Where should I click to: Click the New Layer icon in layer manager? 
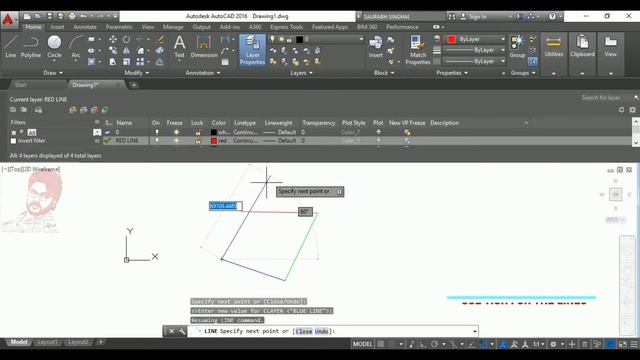click(73, 110)
